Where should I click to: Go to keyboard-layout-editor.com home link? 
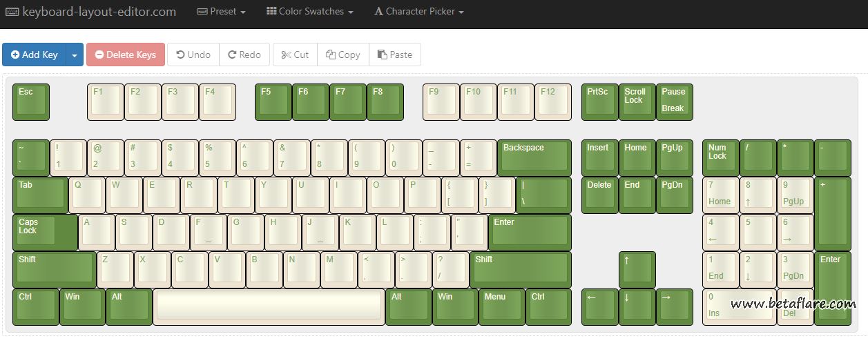pyautogui.click(x=90, y=12)
